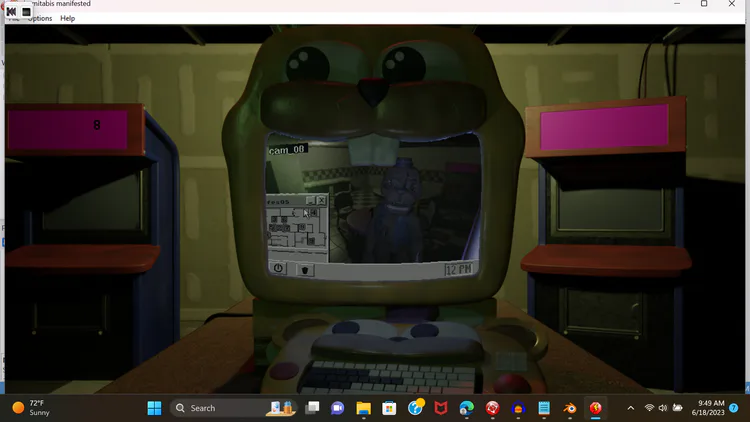
Task: Click the trash bin icon on the monitor taskbar
Action: click(305, 270)
